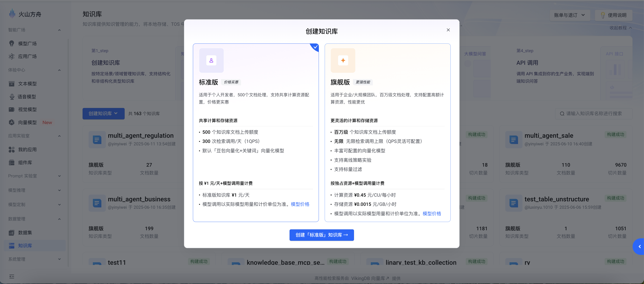Click the 旗舰版 sparkle icon tile

pos(343,60)
